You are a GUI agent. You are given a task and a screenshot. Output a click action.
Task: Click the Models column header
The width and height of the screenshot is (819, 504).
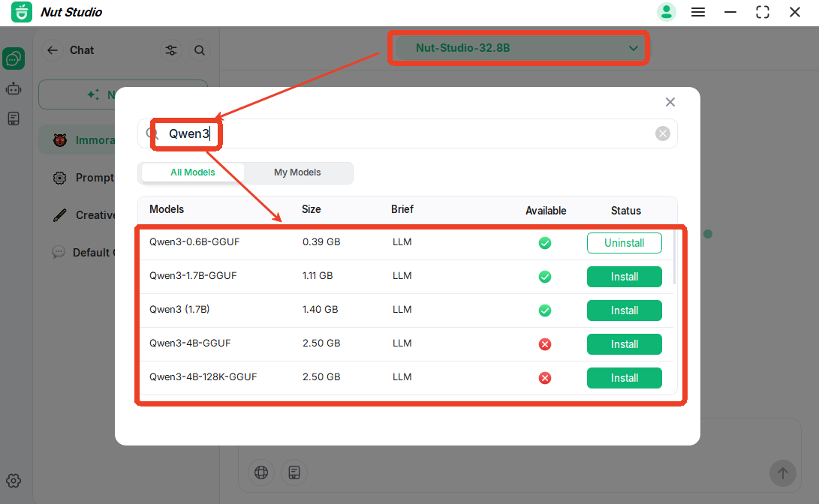click(167, 209)
